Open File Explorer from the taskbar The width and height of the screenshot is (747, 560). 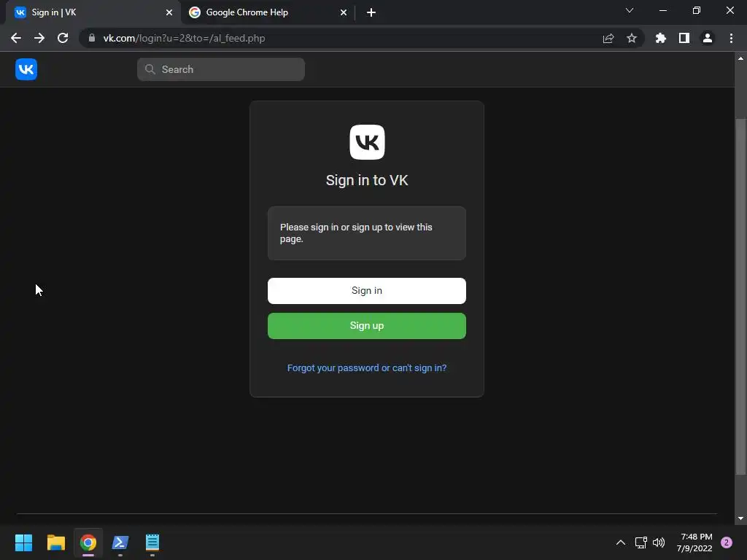(55, 542)
